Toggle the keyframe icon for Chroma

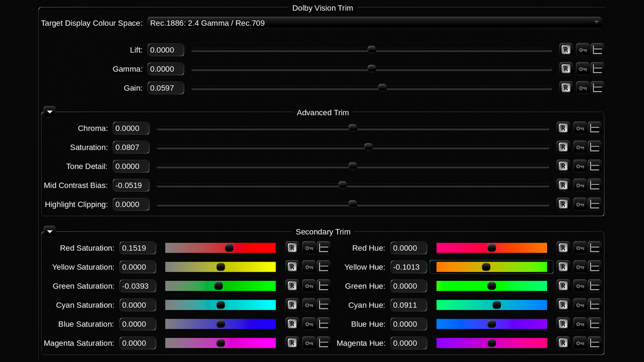579,128
